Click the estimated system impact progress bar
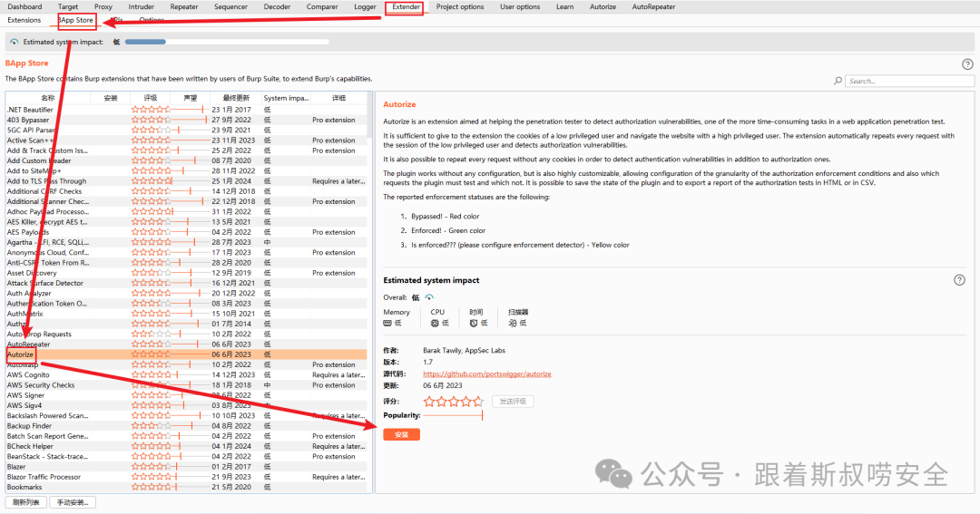980x514 pixels. coord(227,42)
